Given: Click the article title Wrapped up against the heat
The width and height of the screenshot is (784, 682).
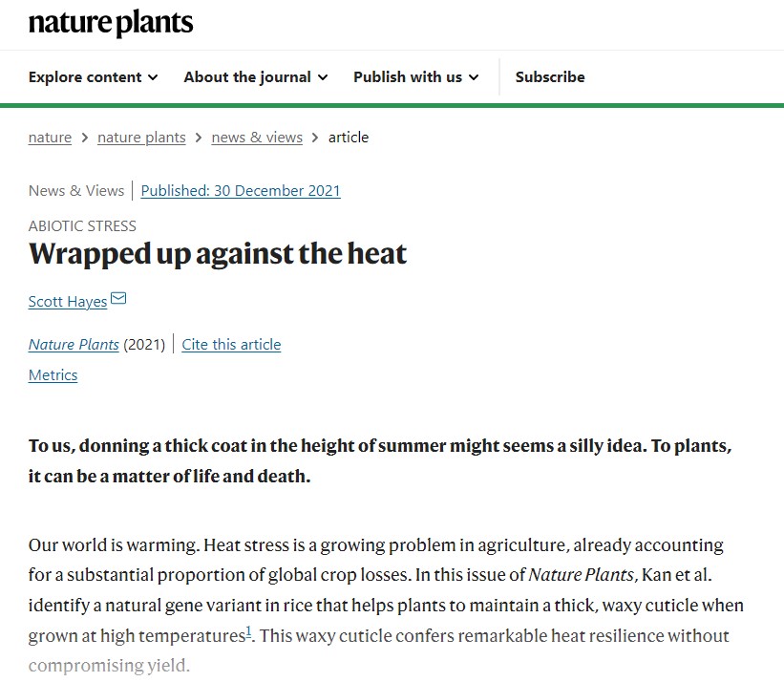Looking at the screenshot, I should [x=218, y=254].
